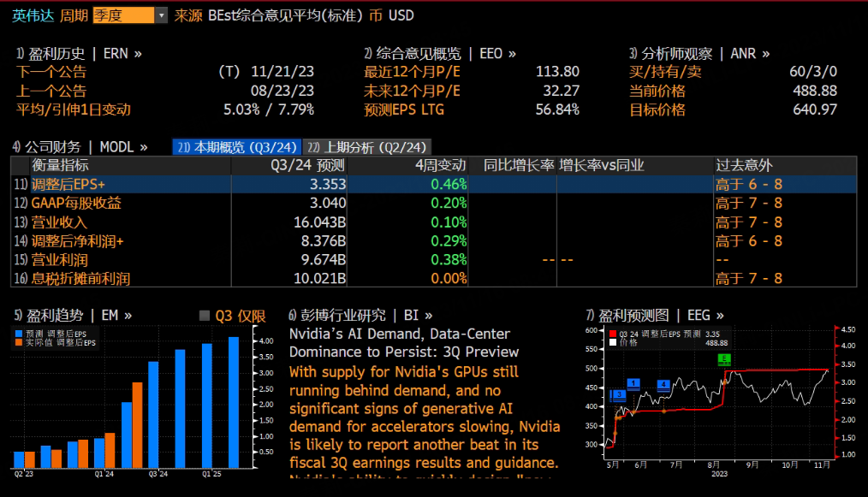
Task: Click the 英伟达 ticker name
Action: [33, 15]
